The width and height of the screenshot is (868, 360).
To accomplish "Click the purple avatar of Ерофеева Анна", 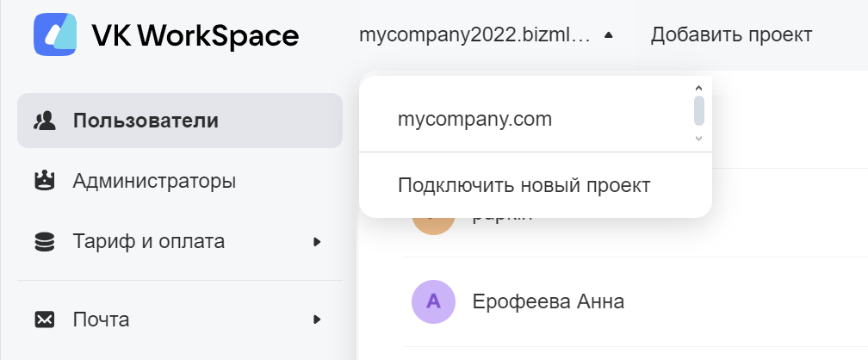I will point(433,301).
